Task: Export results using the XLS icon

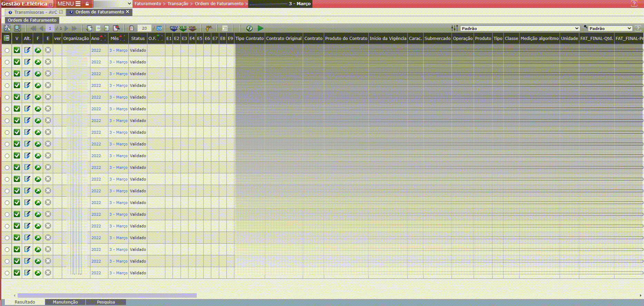Action: (x=183, y=28)
